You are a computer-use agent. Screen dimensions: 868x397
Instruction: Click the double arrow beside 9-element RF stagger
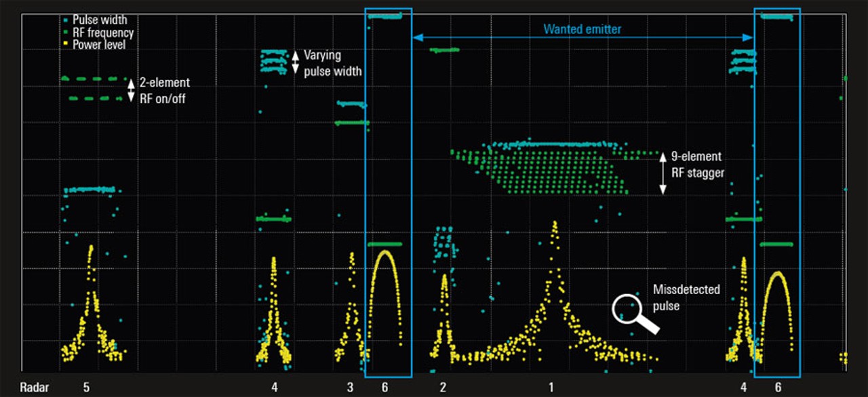(663, 173)
